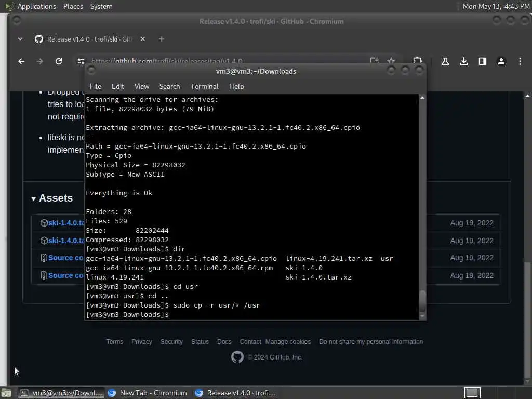Viewport: 532px width, 399px height.
Task: Open Status footer link
Action: tap(200, 342)
